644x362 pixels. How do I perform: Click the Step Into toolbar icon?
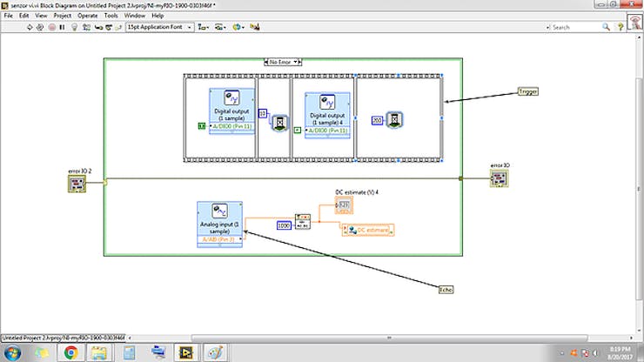click(x=98, y=27)
